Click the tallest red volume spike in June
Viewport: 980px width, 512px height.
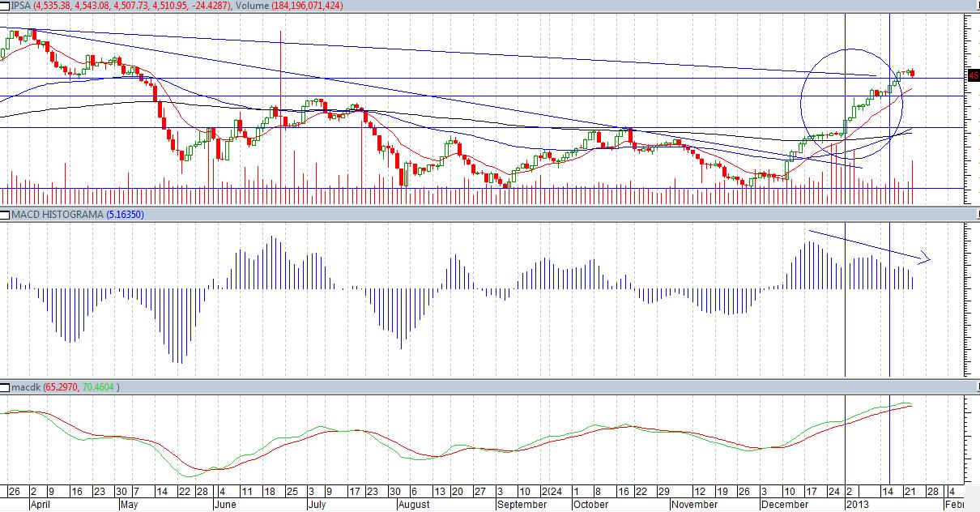281,113
